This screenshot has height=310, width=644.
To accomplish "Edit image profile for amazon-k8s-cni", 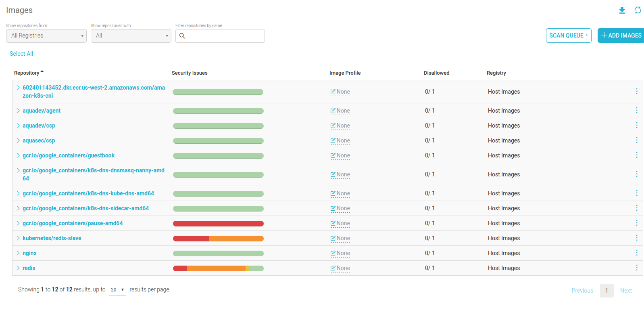I will [x=340, y=92].
